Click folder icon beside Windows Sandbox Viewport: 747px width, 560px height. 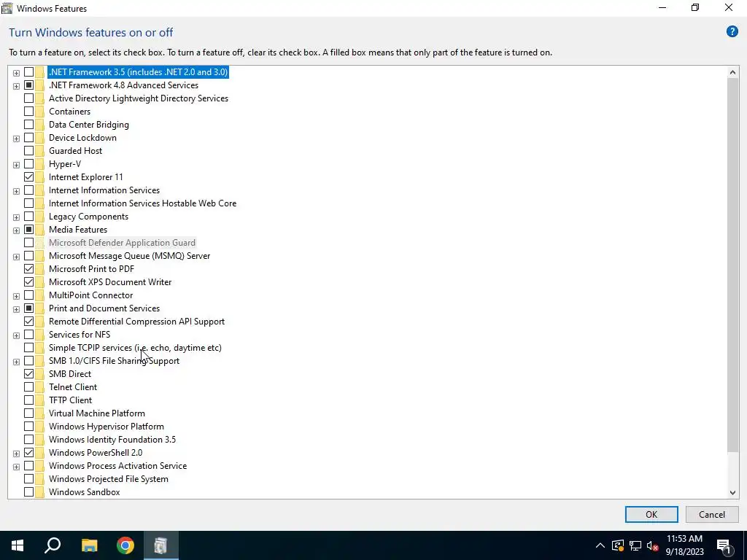click(x=39, y=492)
